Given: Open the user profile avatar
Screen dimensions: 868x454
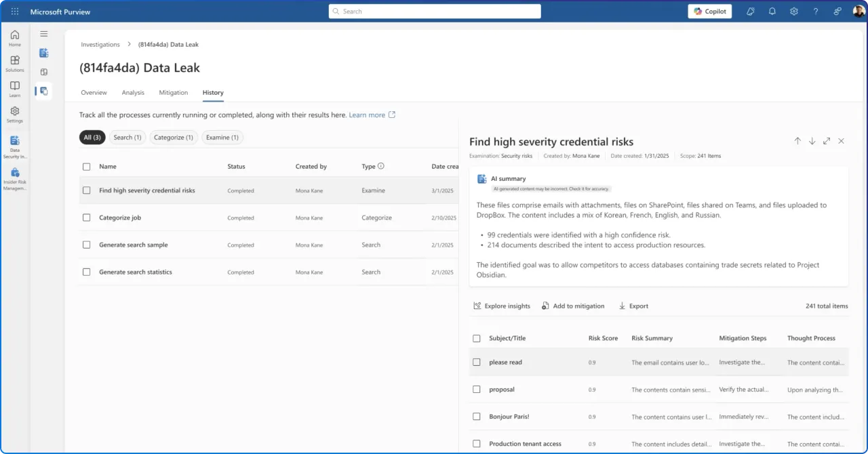Looking at the screenshot, I should click(859, 12).
